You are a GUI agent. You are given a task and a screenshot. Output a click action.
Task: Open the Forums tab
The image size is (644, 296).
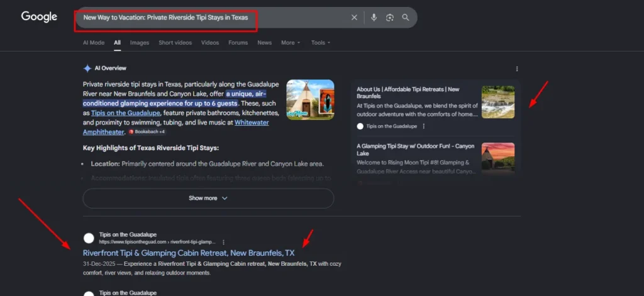click(238, 43)
